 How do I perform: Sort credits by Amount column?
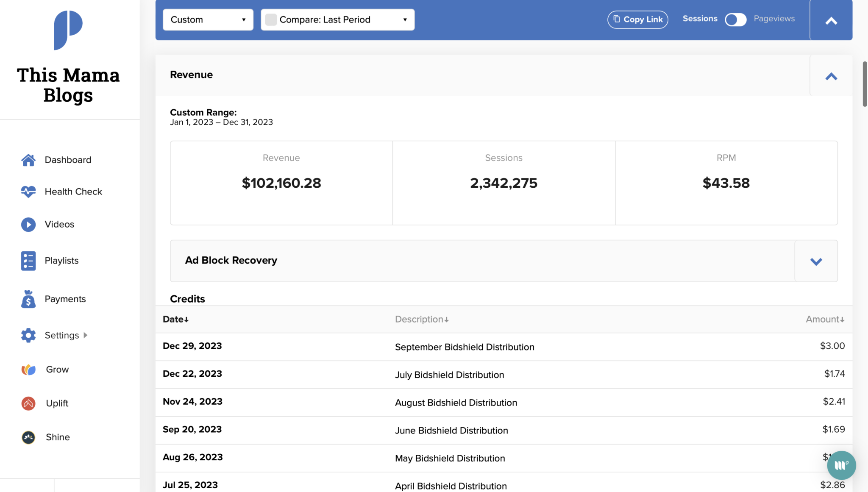(825, 320)
